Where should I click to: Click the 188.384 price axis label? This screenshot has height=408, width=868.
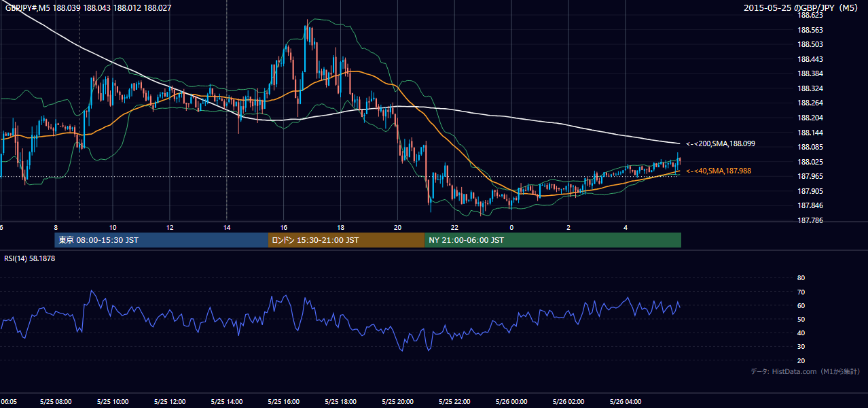tap(810, 73)
